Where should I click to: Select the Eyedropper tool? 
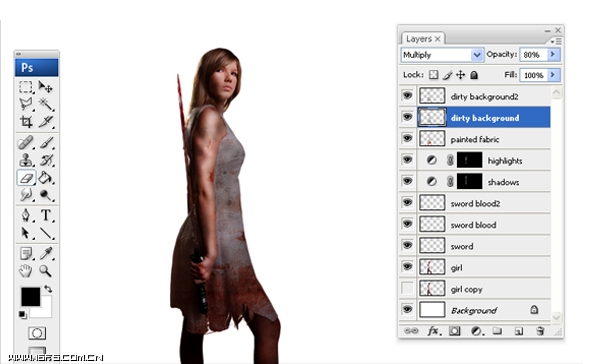(46, 253)
